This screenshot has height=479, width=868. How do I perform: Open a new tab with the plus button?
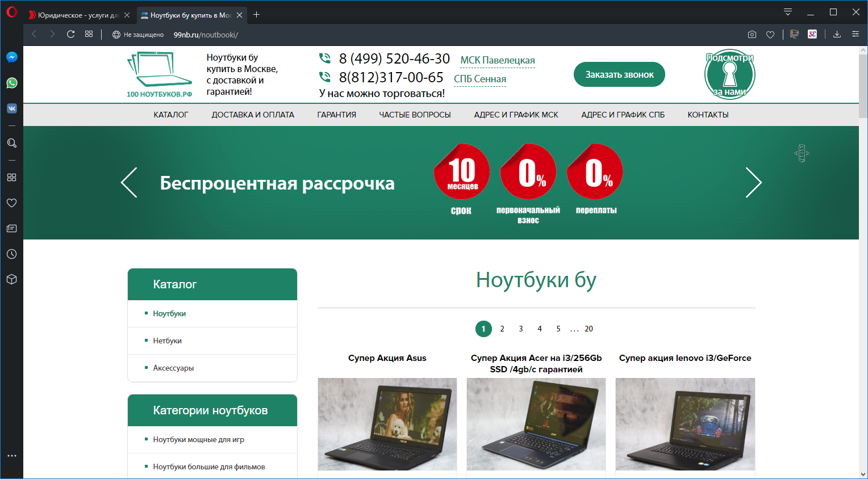coord(257,15)
